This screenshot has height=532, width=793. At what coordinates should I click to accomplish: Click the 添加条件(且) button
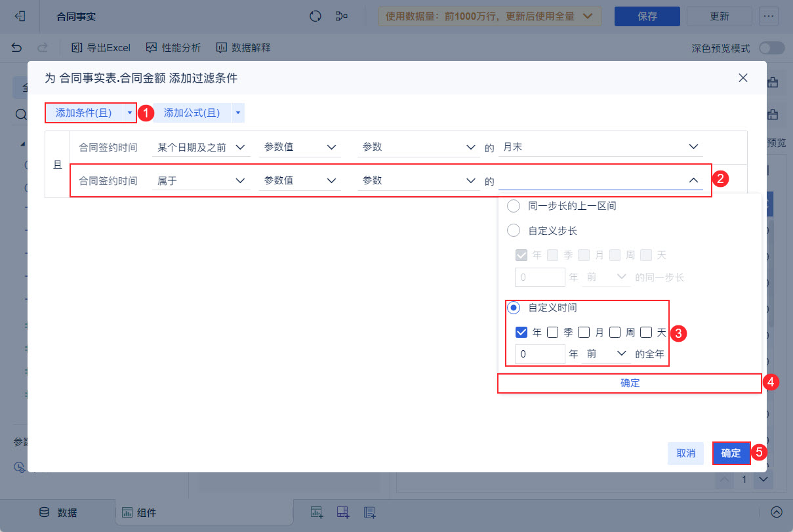[x=84, y=113]
